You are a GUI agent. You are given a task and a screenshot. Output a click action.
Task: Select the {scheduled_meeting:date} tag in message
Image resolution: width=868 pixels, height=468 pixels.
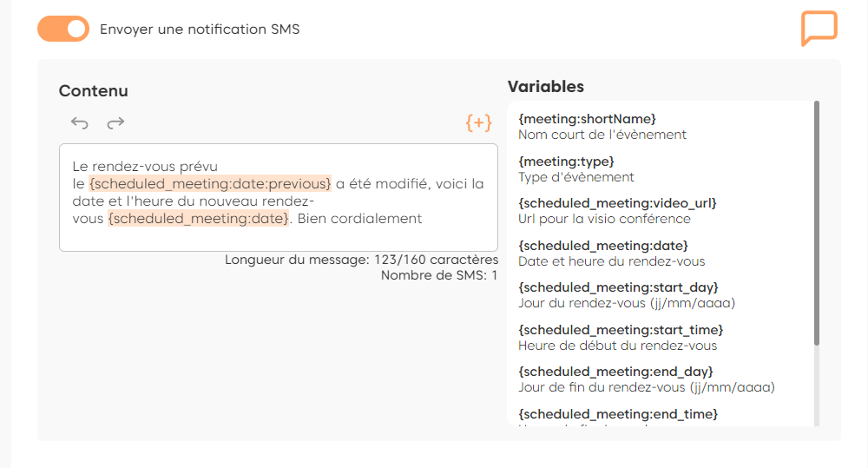coord(199,219)
